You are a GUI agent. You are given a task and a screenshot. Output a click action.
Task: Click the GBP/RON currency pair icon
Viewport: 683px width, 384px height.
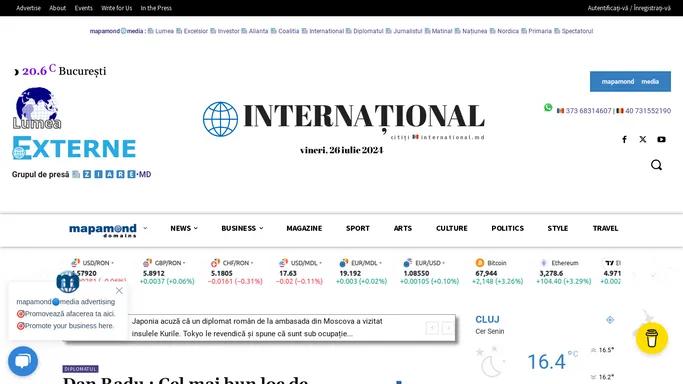coord(147,263)
